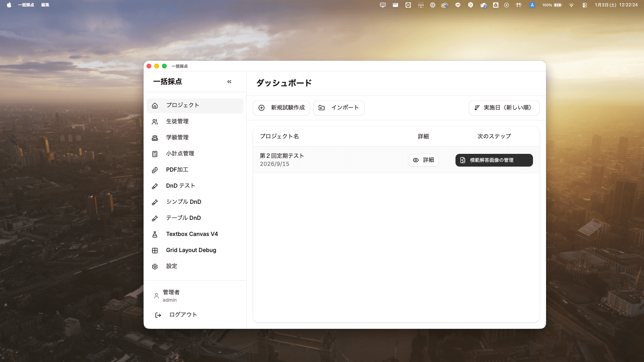Open Textbox Canvas V4 flask icon

coord(155,234)
